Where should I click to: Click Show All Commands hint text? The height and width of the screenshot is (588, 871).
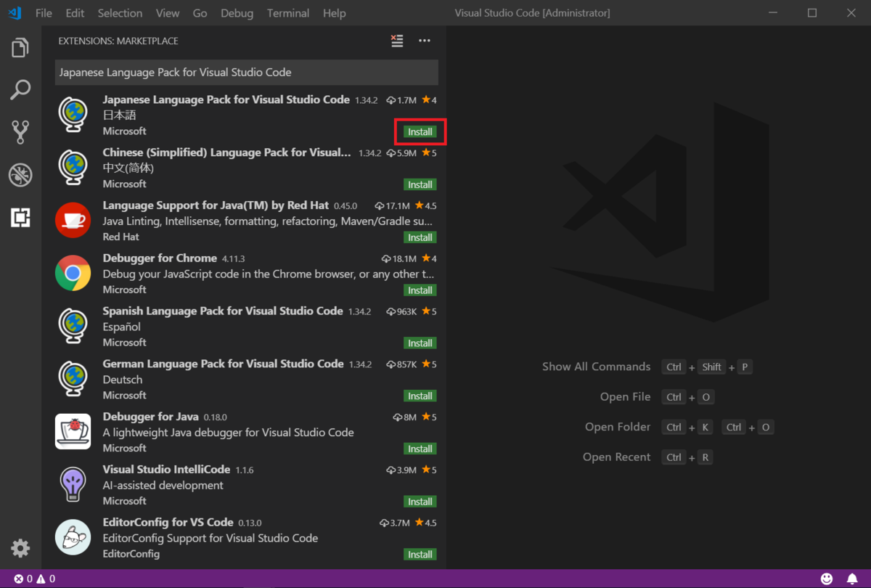tap(597, 367)
